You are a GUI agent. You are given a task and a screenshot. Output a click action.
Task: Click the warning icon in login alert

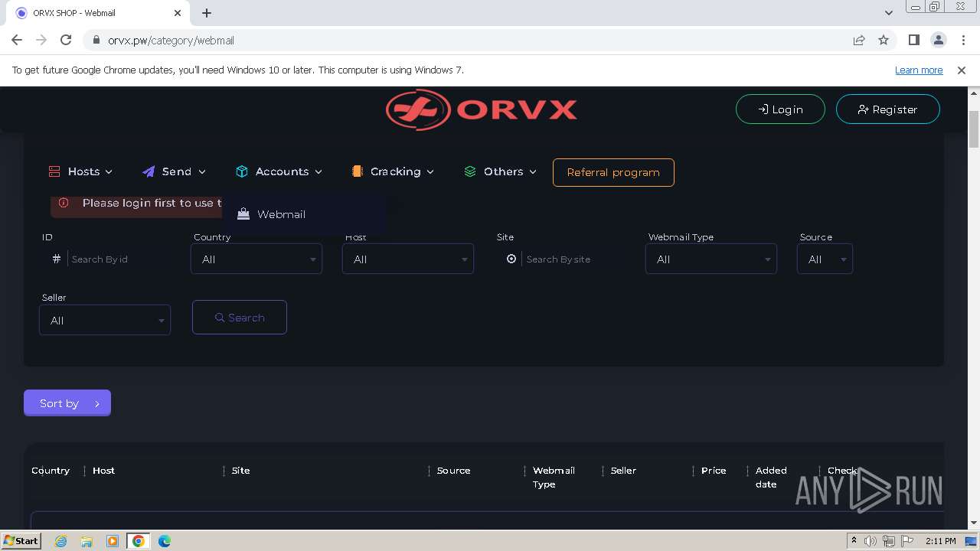[x=64, y=203]
